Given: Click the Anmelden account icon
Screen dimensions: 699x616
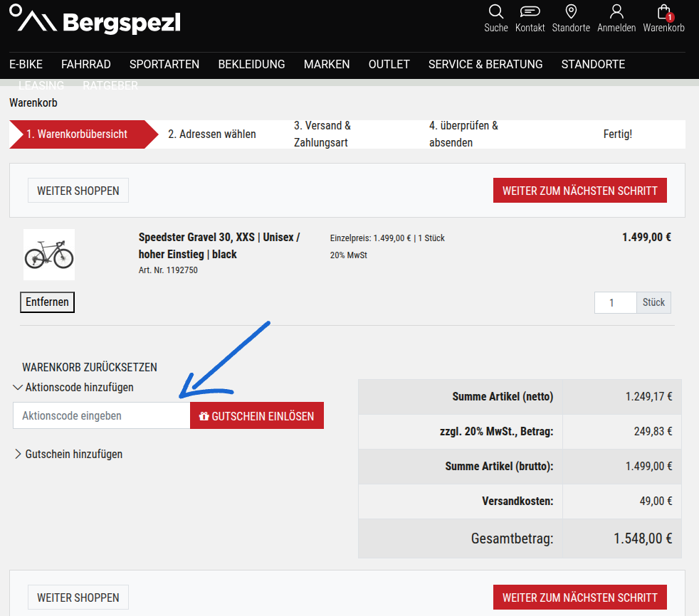Looking at the screenshot, I should [616, 13].
